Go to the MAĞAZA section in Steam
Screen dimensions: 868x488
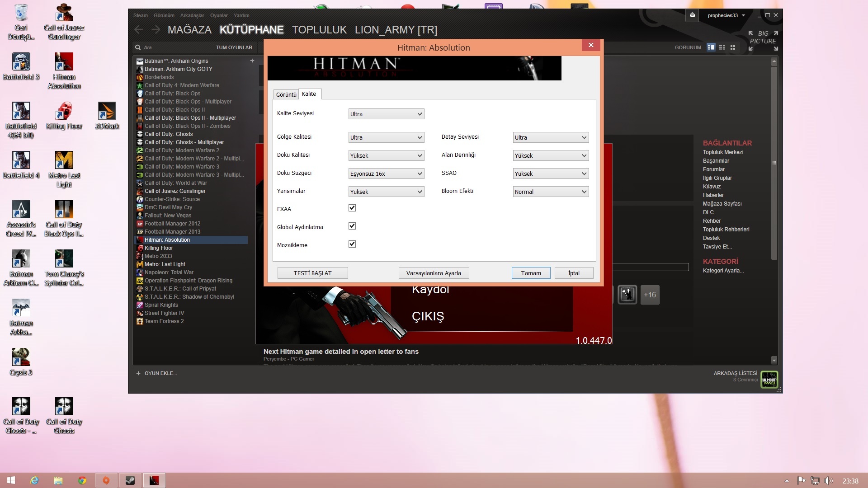point(189,30)
